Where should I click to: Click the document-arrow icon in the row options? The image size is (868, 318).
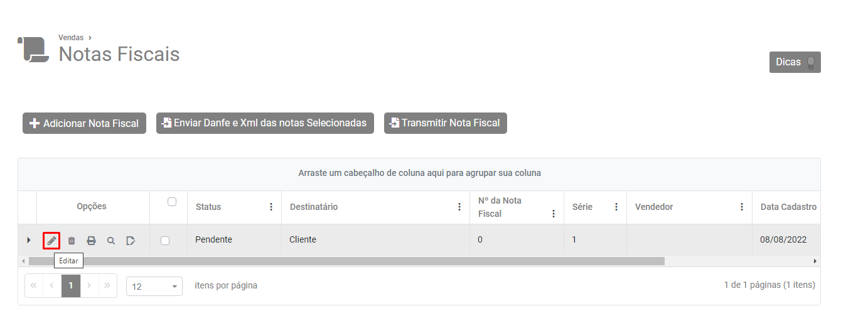tap(131, 241)
